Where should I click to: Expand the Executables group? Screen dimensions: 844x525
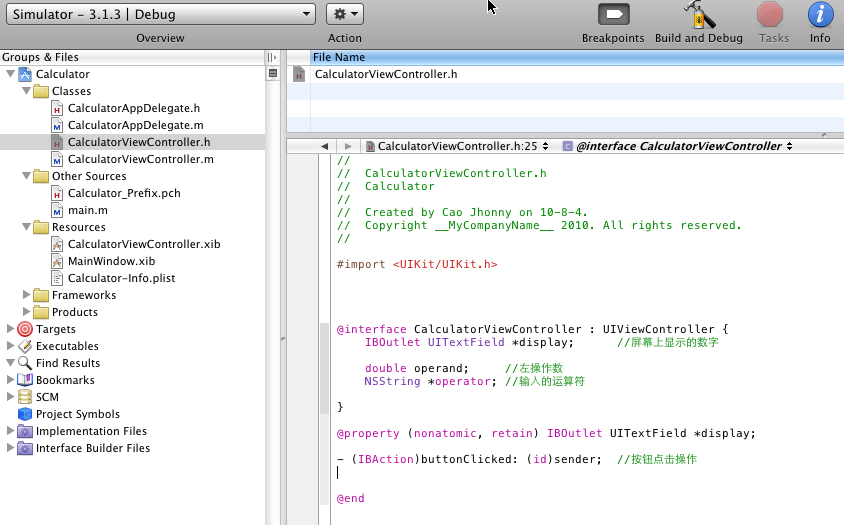[x=10, y=346]
